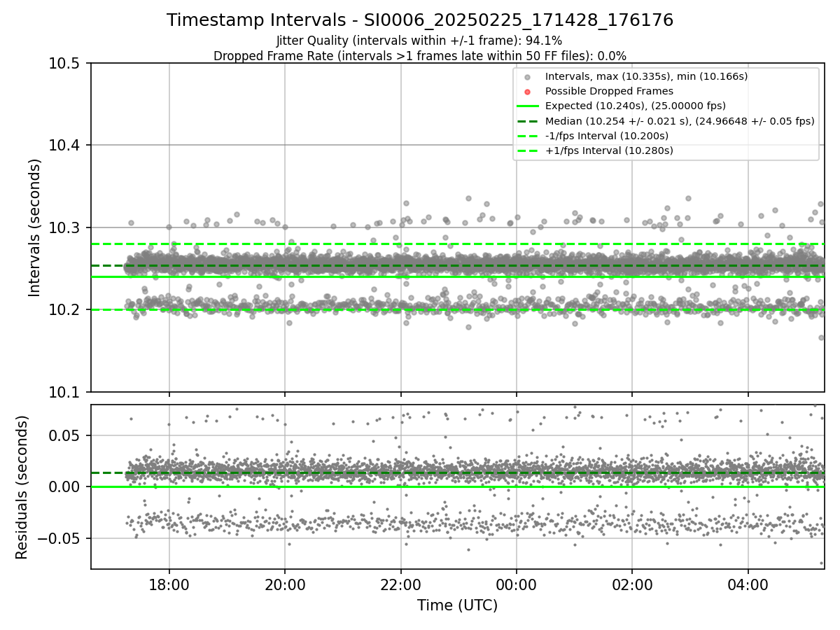Click the legend entry 'Intervals, max (10.335s), min (10.166s)'
Image resolution: width=840 pixels, height=630 pixels.
pyautogui.click(x=646, y=76)
